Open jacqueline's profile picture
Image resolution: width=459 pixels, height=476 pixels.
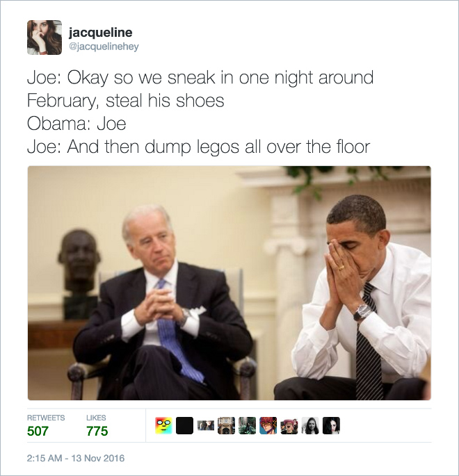[x=45, y=38]
